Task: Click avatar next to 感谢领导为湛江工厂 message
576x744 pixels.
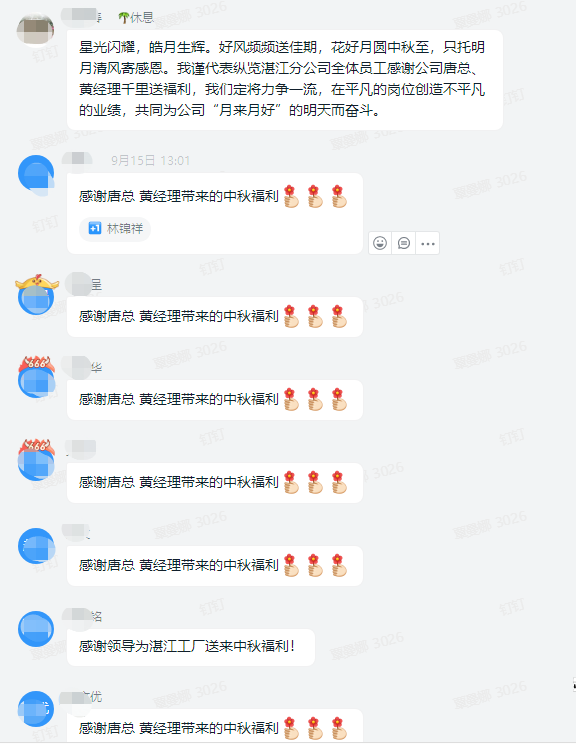Action: tap(36, 629)
